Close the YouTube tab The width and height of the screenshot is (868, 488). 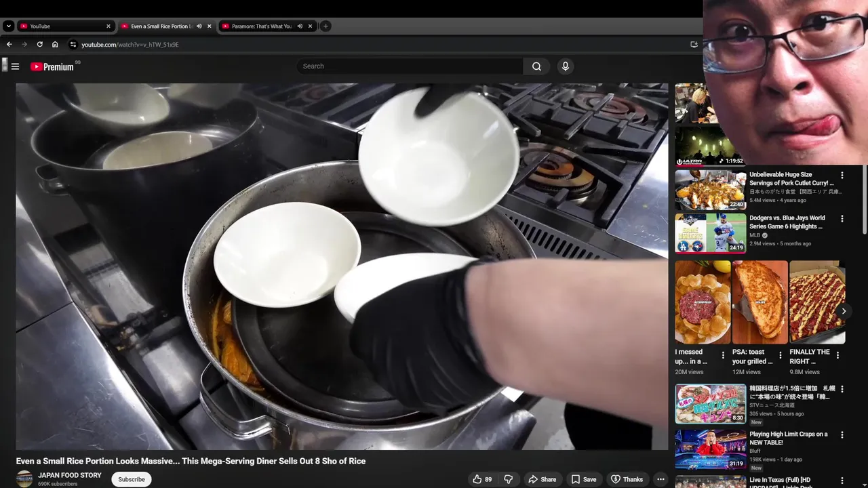pyautogui.click(x=108, y=26)
